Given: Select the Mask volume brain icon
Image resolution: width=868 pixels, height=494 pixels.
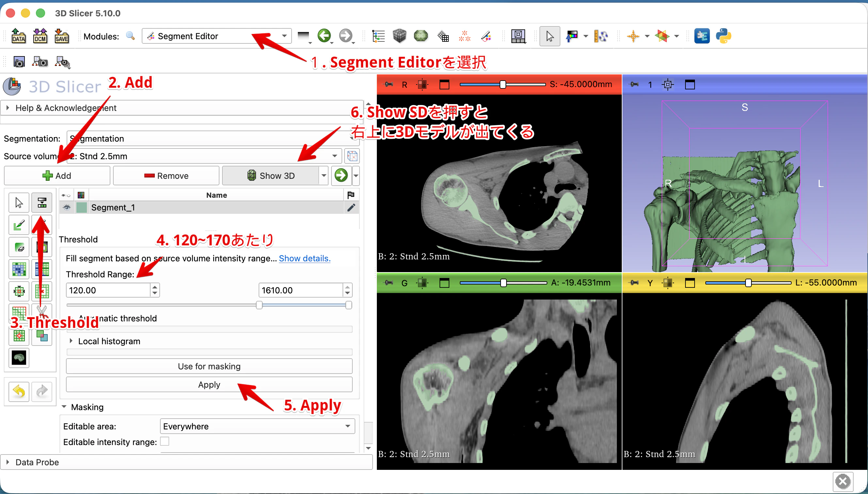Looking at the screenshot, I should (19, 358).
